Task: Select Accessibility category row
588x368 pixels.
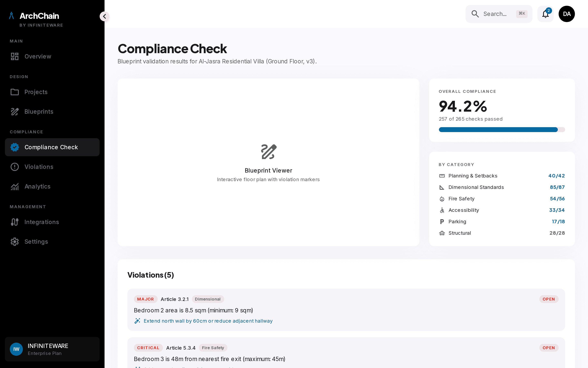Action: pos(502,210)
